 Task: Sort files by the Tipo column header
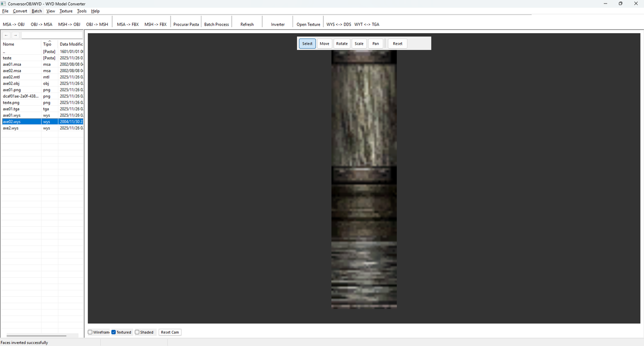pyautogui.click(x=49, y=44)
